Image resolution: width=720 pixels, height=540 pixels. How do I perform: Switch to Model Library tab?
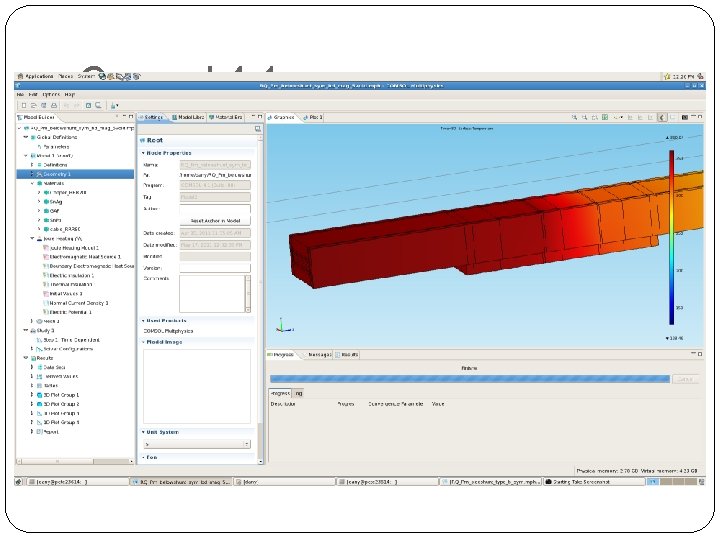point(188,118)
